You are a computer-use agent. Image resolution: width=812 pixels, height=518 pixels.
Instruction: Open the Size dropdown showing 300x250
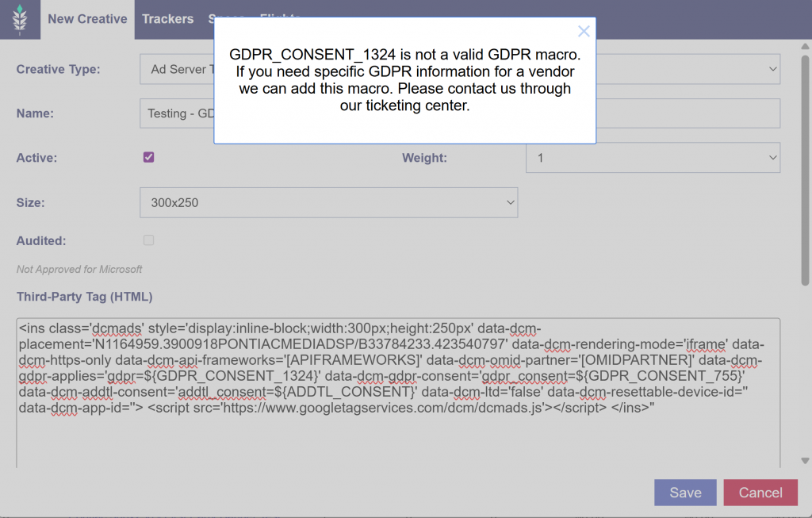tap(328, 202)
